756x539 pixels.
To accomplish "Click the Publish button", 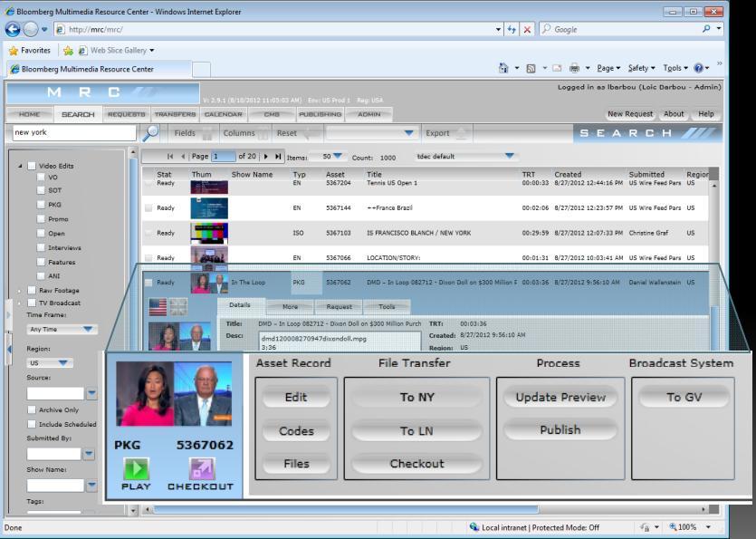I will coord(560,429).
